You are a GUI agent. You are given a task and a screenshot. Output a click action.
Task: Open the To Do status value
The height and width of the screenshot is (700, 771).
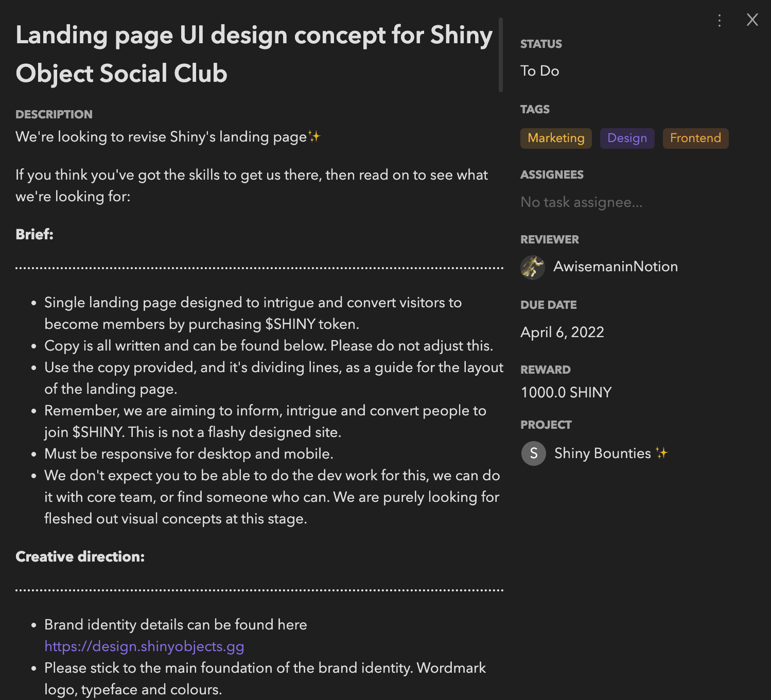[539, 71]
